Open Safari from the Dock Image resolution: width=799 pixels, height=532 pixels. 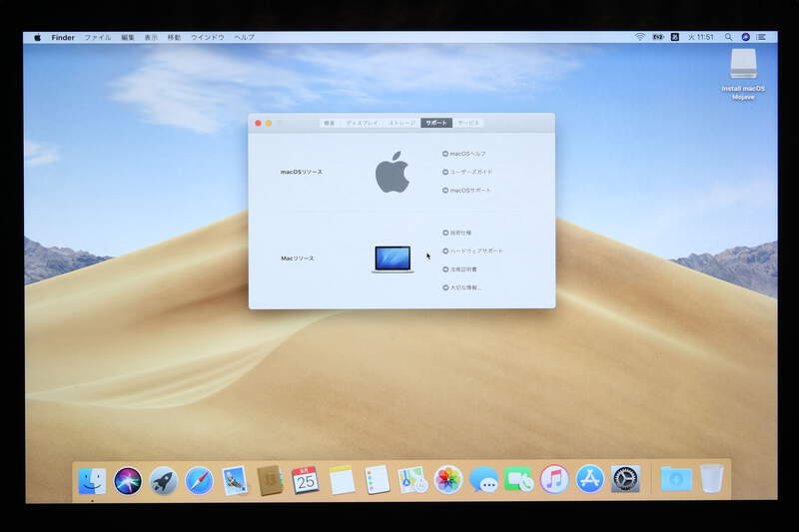199,480
